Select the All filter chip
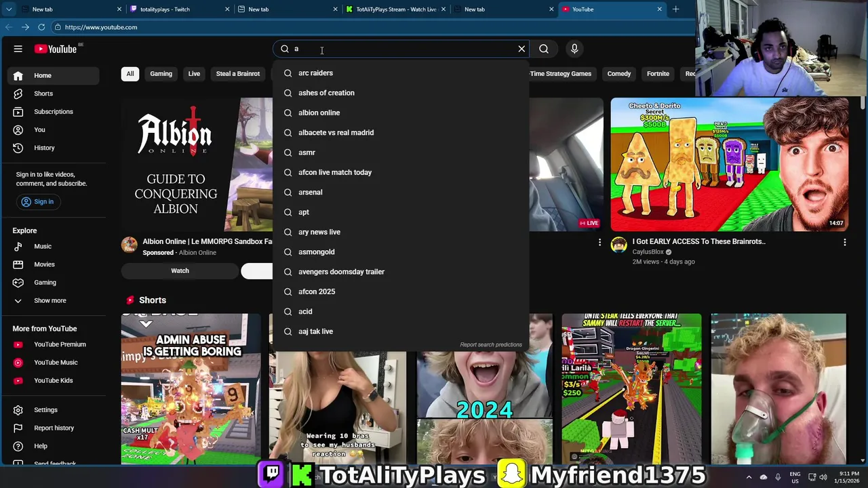The image size is (868, 488). (x=130, y=74)
